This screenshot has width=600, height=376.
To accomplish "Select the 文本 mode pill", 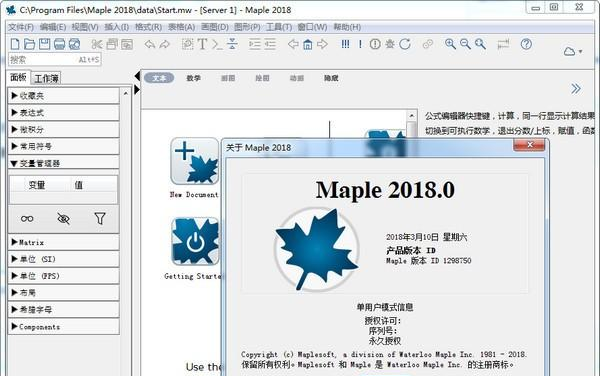I will point(159,78).
